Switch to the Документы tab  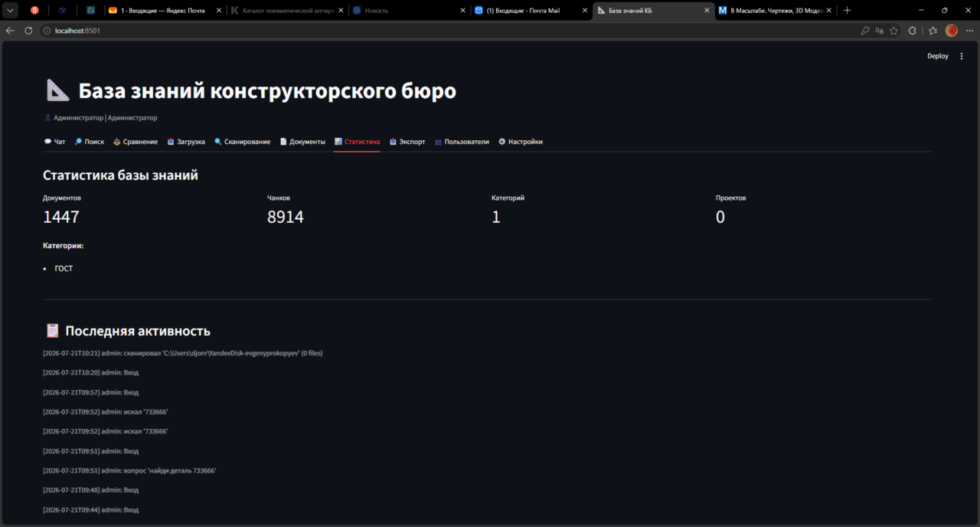point(302,142)
